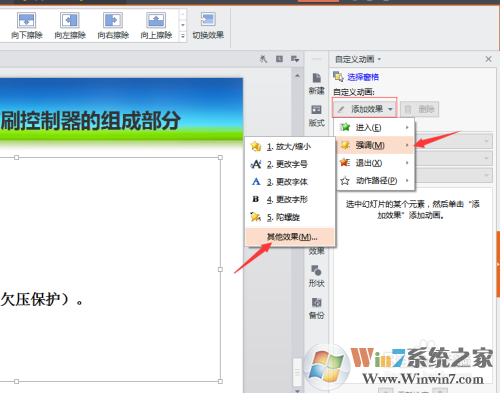
Task: Expand arrow next to 动作路径(P)
Action: click(407, 180)
